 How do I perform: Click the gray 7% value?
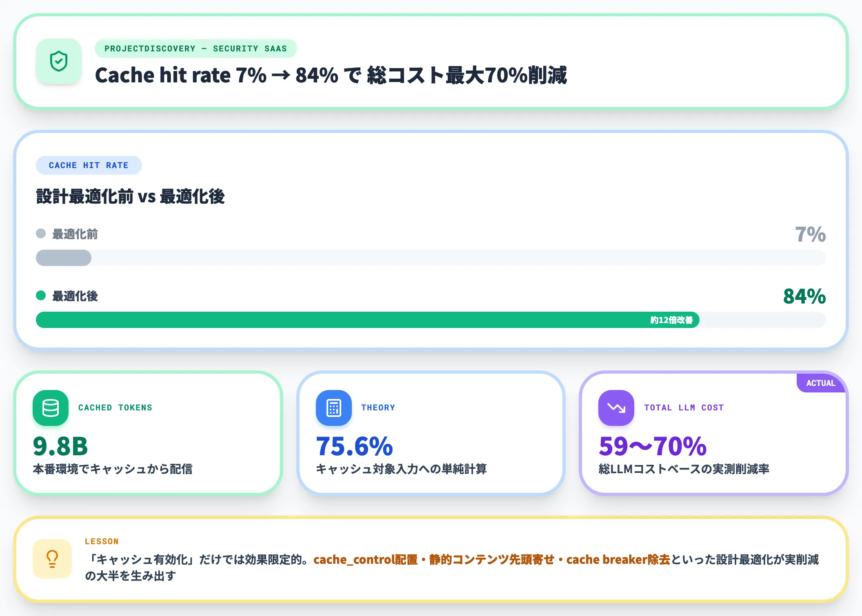(811, 234)
